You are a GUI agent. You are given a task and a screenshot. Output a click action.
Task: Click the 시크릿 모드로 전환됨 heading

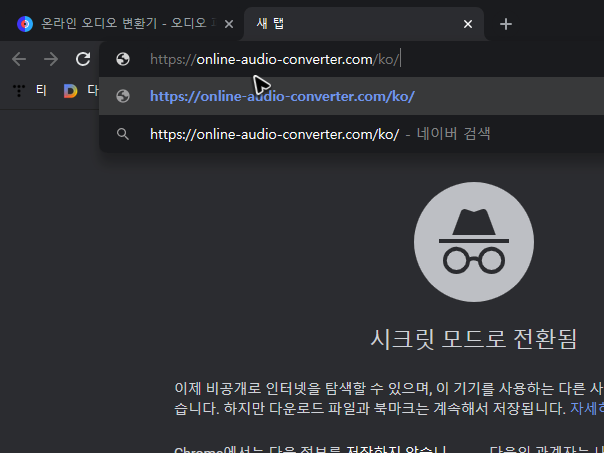(x=474, y=339)
